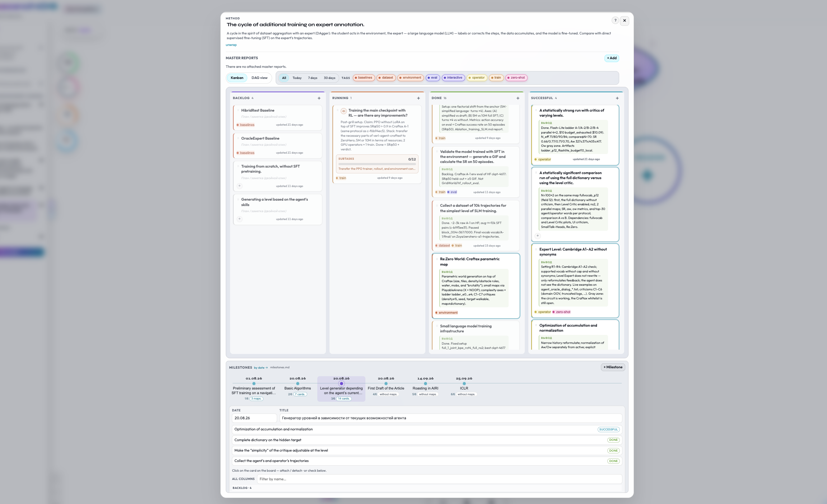Screen dimensions: 827x504
Task: Open 'Re:Zero World: Craftax parametric map' card
Action: click(x=476, y=286)
